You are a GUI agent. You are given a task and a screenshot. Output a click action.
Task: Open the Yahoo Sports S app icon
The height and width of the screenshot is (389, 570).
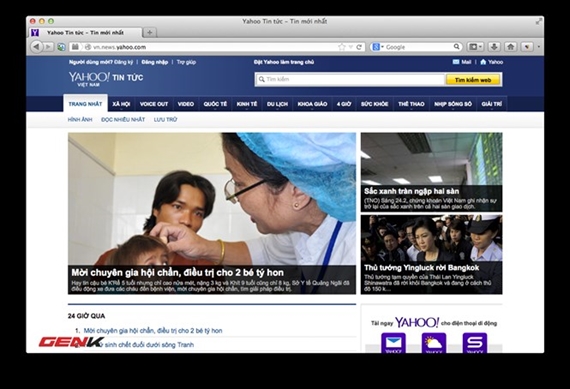pos(475,343)
